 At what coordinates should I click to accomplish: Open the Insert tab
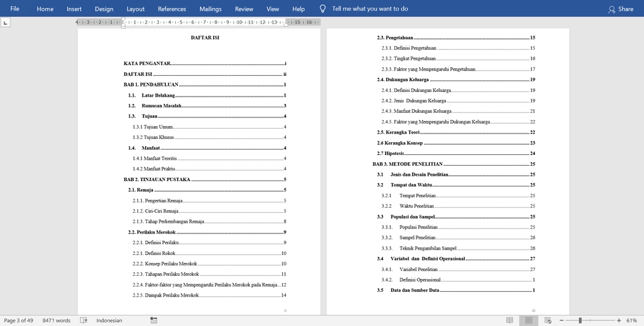pos(74,9)
